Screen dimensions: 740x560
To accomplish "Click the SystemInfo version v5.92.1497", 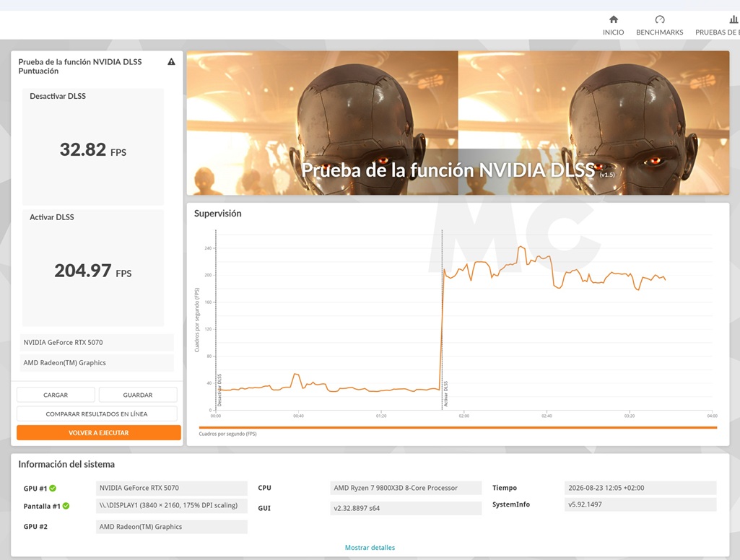I will click(x=640, y=505).
